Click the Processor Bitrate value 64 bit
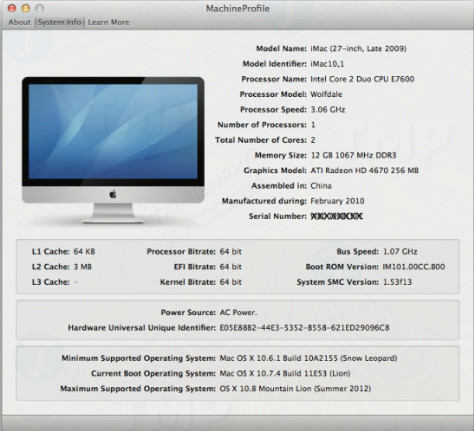This screenshot has width=474, height=431. click(230, 252)
